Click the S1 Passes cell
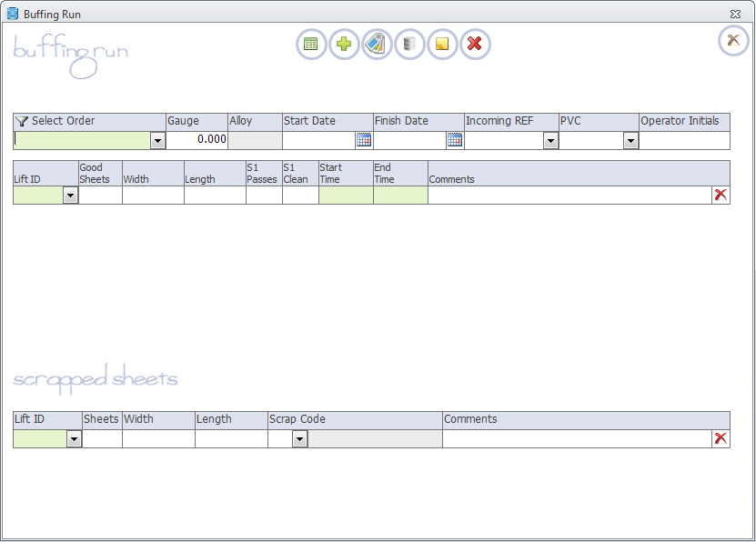This screenshot has height=542, width=756. click(264, 196)
